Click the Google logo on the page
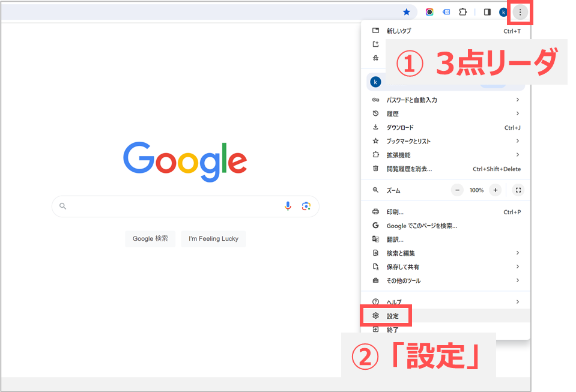Viewport: 576px width, 392px height. point(185,161)
